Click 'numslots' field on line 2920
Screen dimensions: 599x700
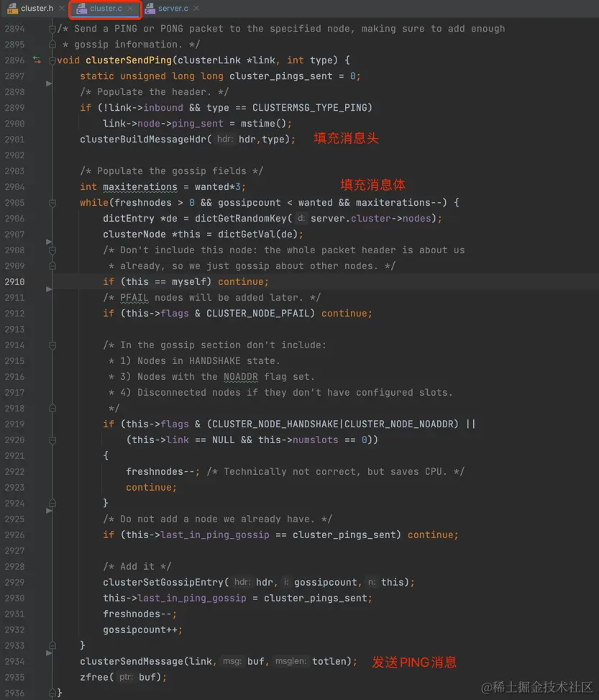click(x=316, y=440)
